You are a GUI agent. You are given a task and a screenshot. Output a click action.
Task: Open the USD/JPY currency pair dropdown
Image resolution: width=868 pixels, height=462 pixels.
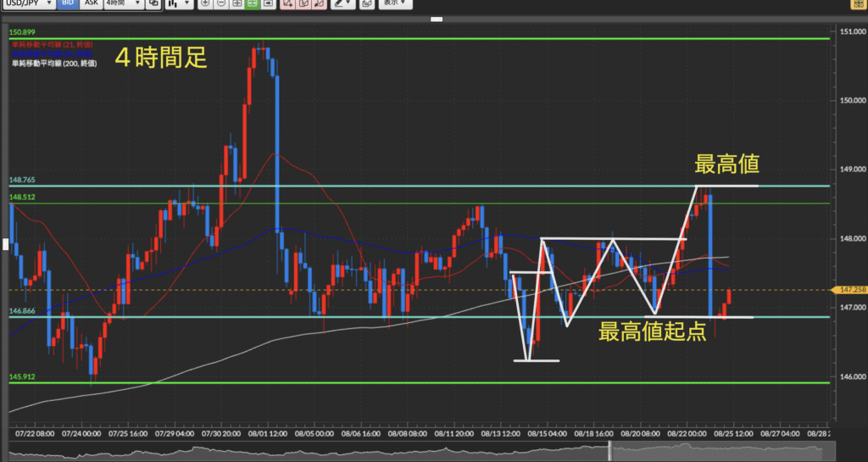tap(29, 3)
